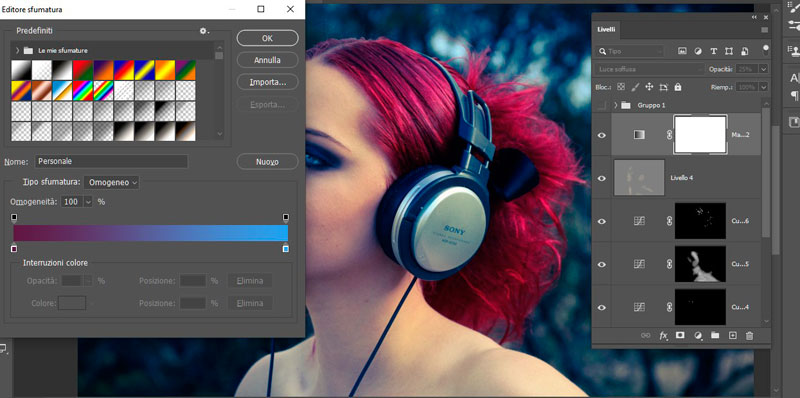This screenshot has width=800, height=398.
Task: Click the mask link icon on Cu...6
Action: point(669,221)
